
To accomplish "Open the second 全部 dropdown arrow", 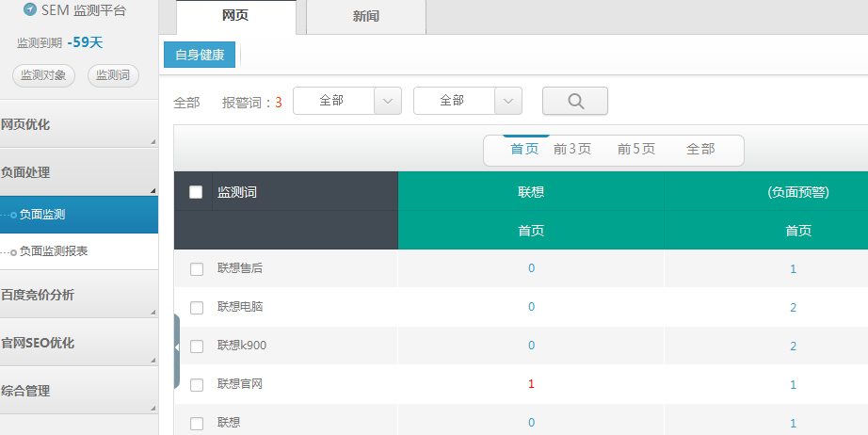I will pyautogui.click(x=508, y=101).
